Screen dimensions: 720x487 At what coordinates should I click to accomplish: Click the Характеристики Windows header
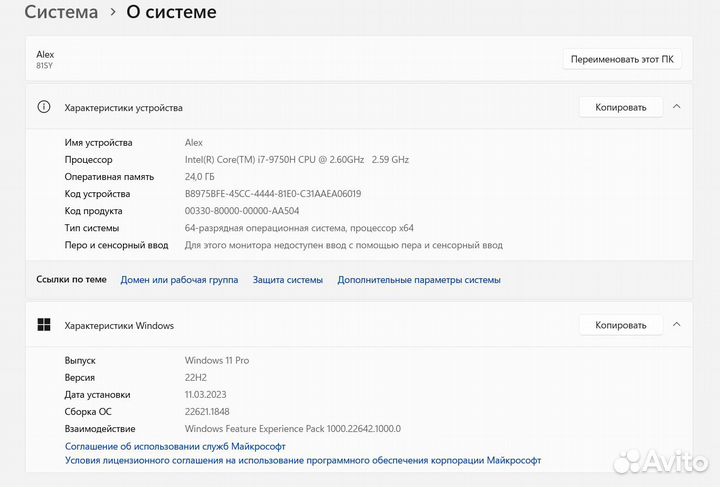click(119, 325)
